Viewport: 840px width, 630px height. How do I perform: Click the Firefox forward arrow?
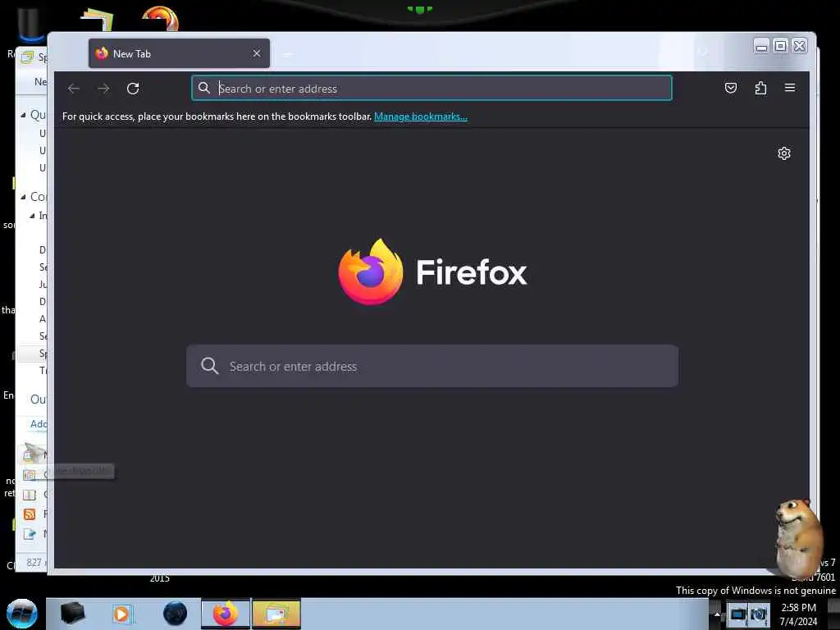pyautogui.click(x=103, y=89)
